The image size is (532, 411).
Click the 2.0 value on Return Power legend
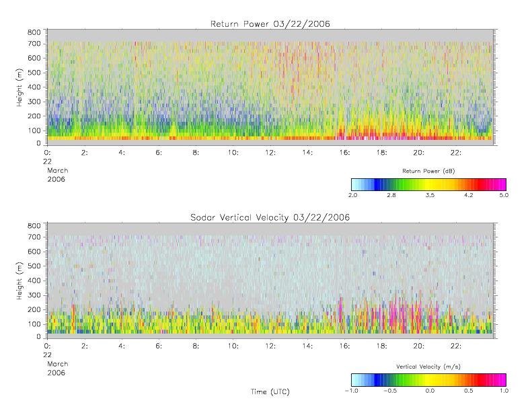point(353,195)
